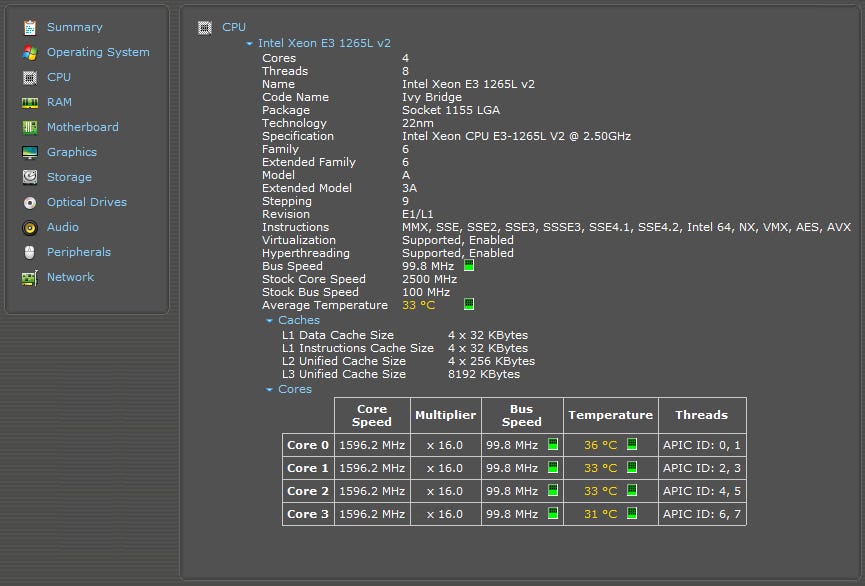Click the CPU heading at top of panel

coord(234,27)
